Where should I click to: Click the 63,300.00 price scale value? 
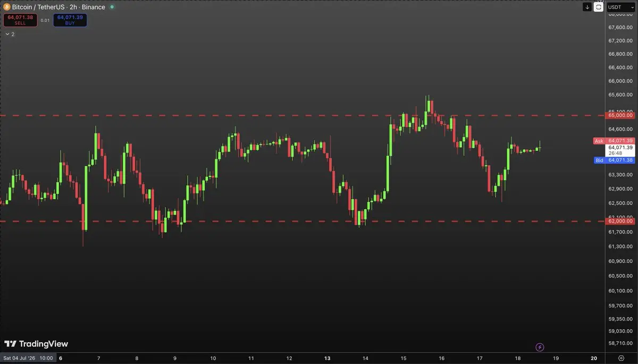[620, 175]
